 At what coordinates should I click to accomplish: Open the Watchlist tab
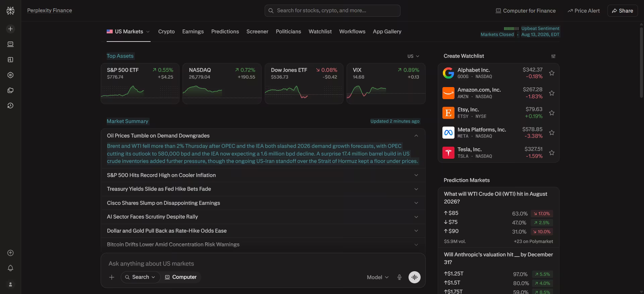pyautogui.click(x=320, y=31)
